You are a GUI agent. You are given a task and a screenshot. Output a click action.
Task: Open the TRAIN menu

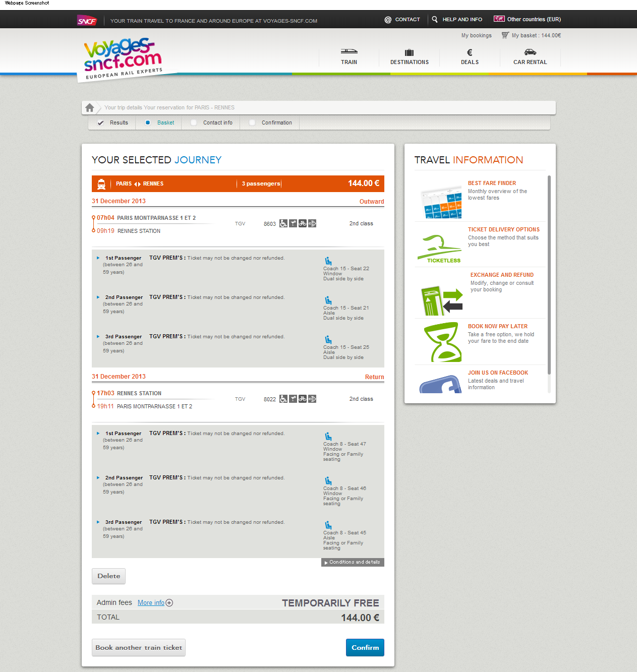coord(349,62)
